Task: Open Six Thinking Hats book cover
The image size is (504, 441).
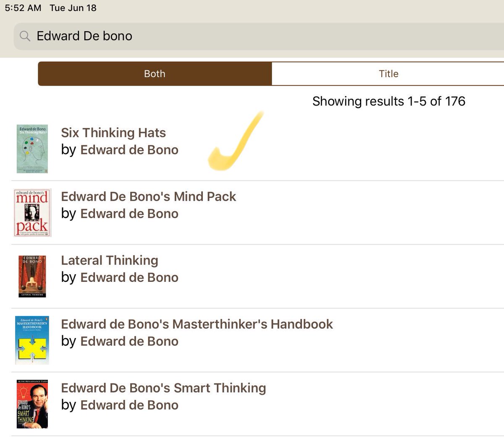Action: click(x=32, y=149)
